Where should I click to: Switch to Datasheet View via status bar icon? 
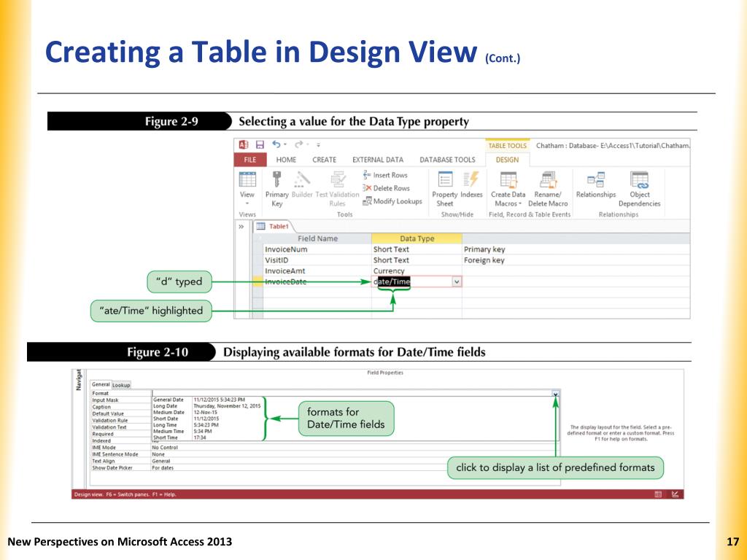[658, 494]
